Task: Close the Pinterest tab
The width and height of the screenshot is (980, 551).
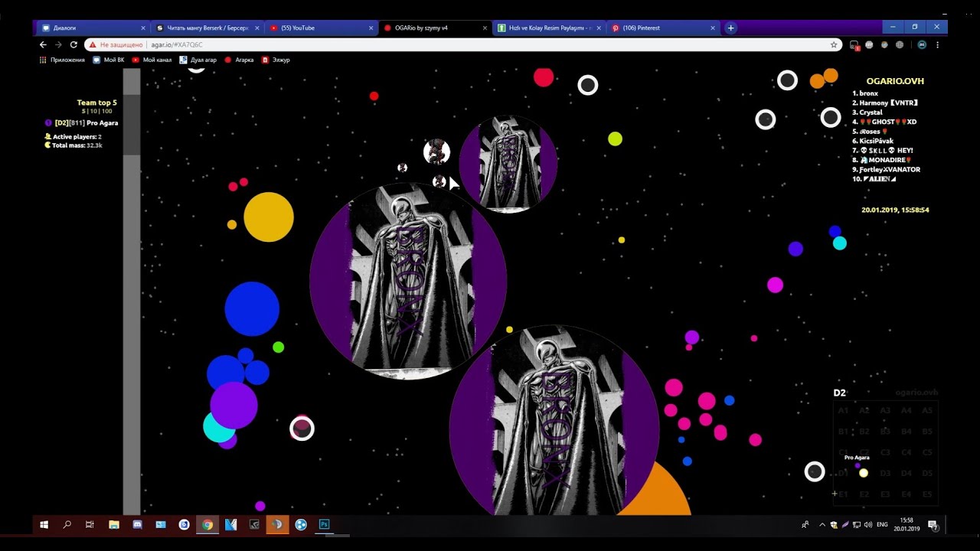Action: [x=713, y=28]
